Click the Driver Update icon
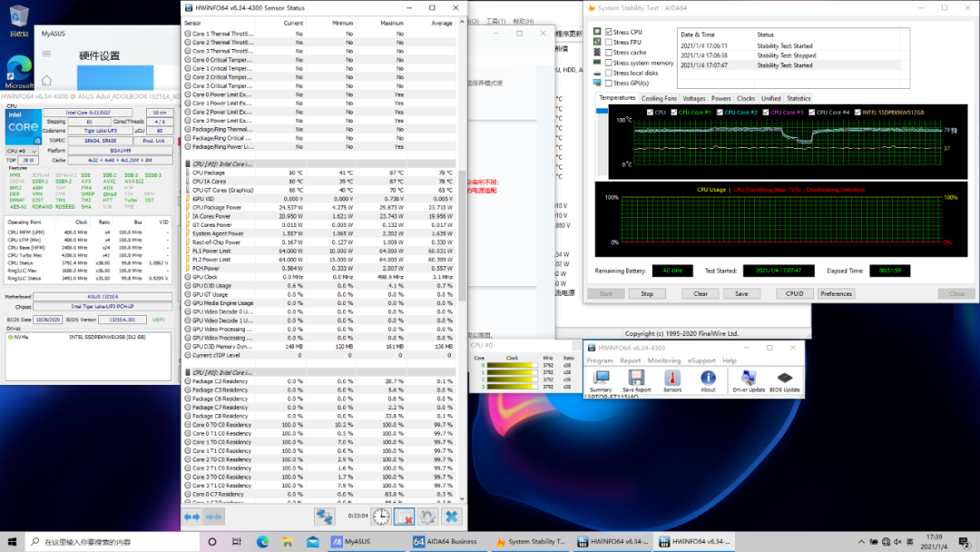Image resolution: width=980 pixels, height=552 pixels. (x=748, y=379)
